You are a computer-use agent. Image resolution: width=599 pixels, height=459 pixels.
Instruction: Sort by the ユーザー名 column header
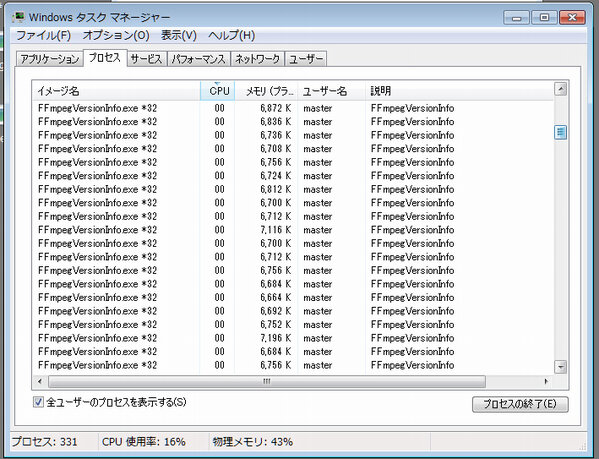click(332, 91)
